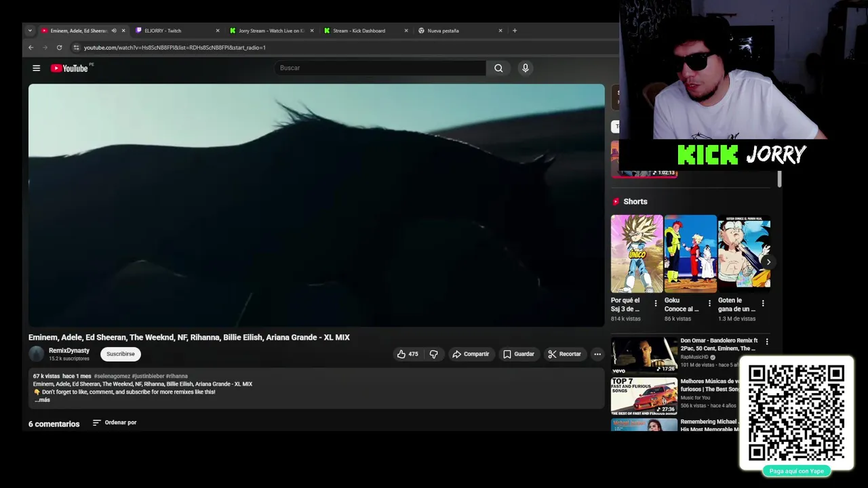This screenshot has height=488, width=868.
Task: Open the 'Por qué el Ssj 3' short
Action: (x=637, y=253)
